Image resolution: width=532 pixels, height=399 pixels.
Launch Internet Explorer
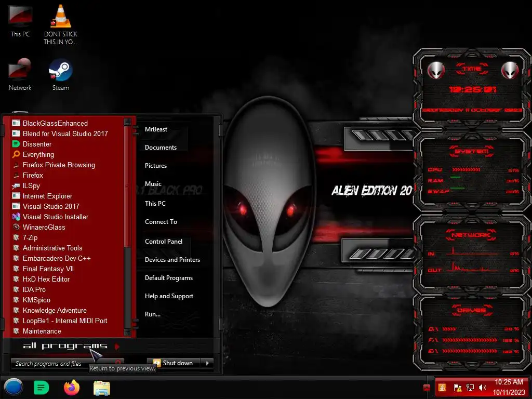47,196
